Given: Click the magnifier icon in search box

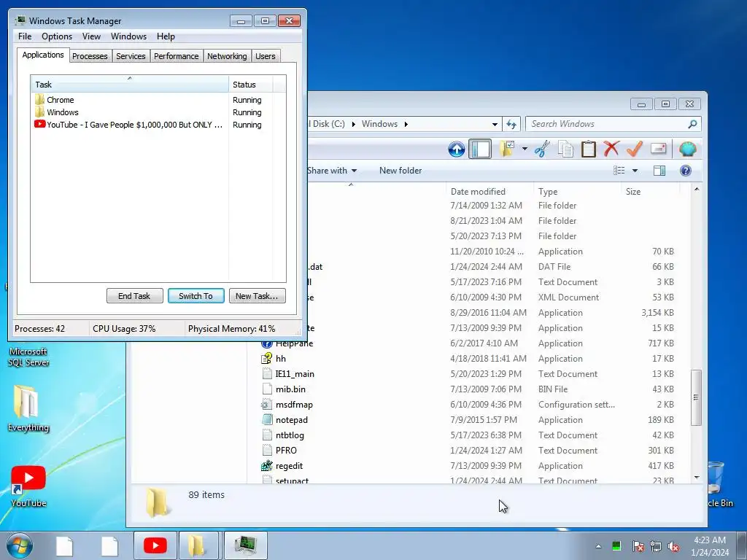Looking at the screenshot, I should tap(693, 124).
